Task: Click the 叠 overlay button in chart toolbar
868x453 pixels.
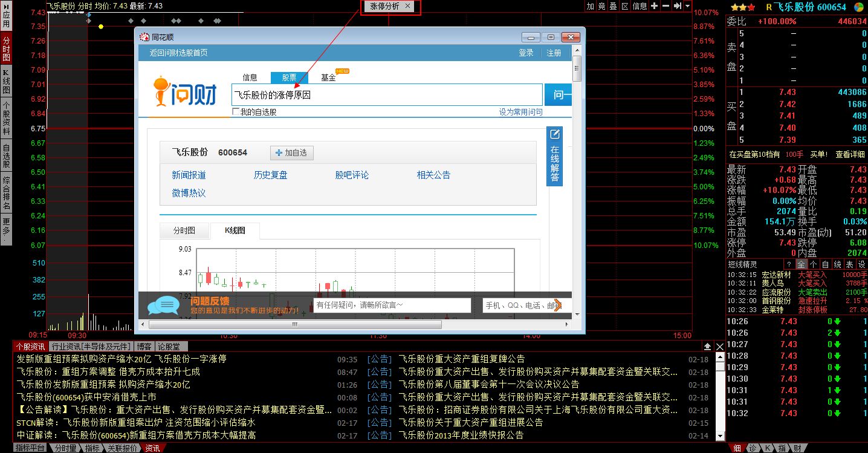Action: click(x=614, y=6)
